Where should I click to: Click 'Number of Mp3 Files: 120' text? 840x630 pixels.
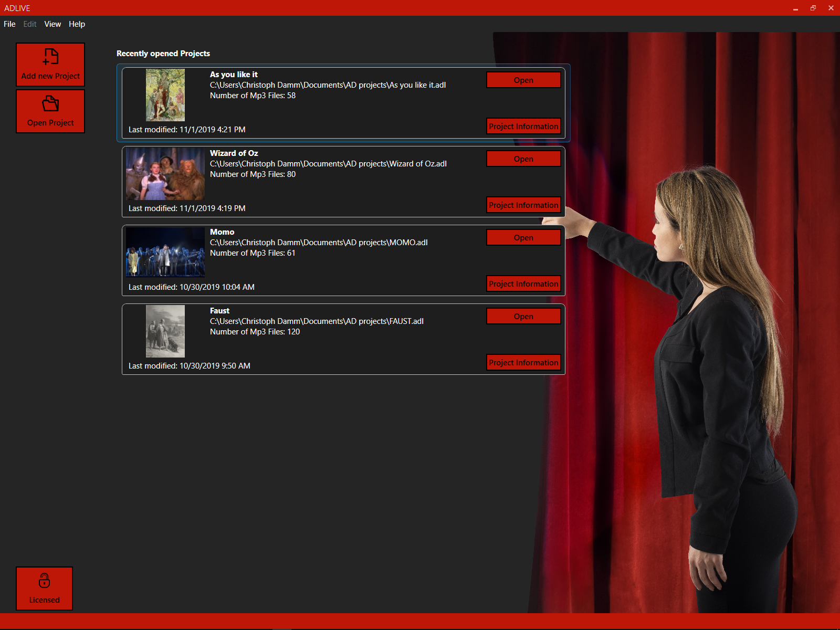tap(255, 332)
